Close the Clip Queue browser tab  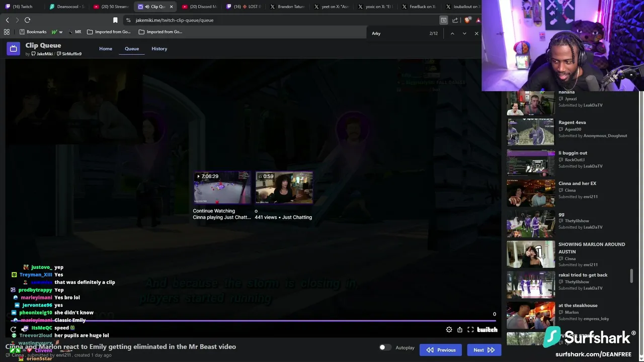click(171, 7)
